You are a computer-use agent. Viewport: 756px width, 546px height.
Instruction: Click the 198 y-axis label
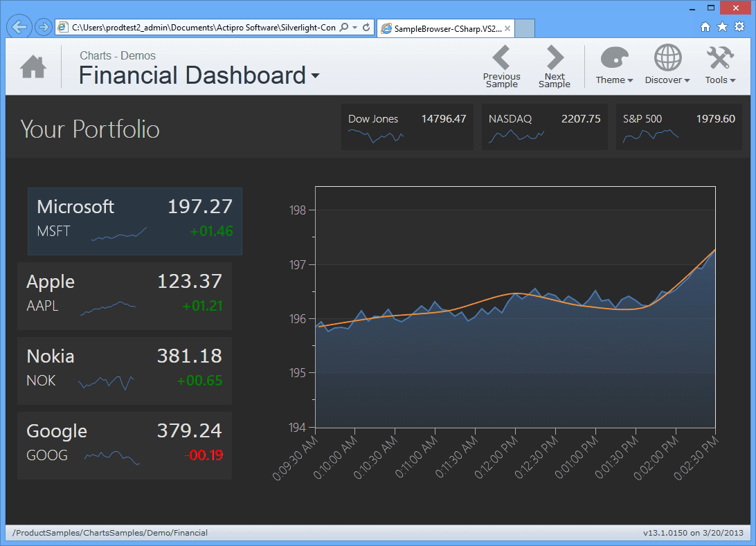coord(298,210)
